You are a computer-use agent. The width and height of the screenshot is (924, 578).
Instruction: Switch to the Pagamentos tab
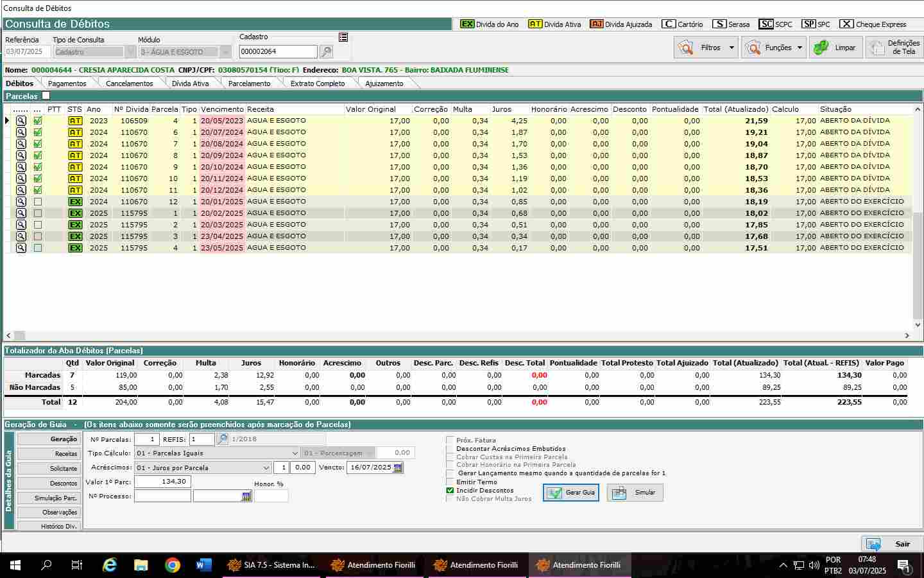pos(67,83)
